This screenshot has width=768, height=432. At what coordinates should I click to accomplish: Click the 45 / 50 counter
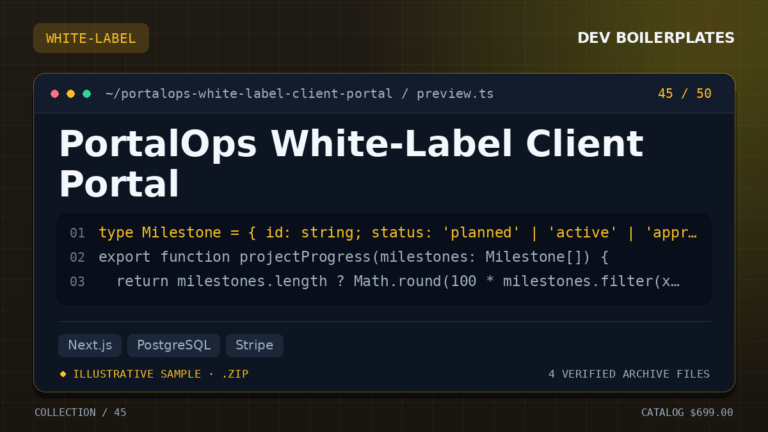point(684,94)
